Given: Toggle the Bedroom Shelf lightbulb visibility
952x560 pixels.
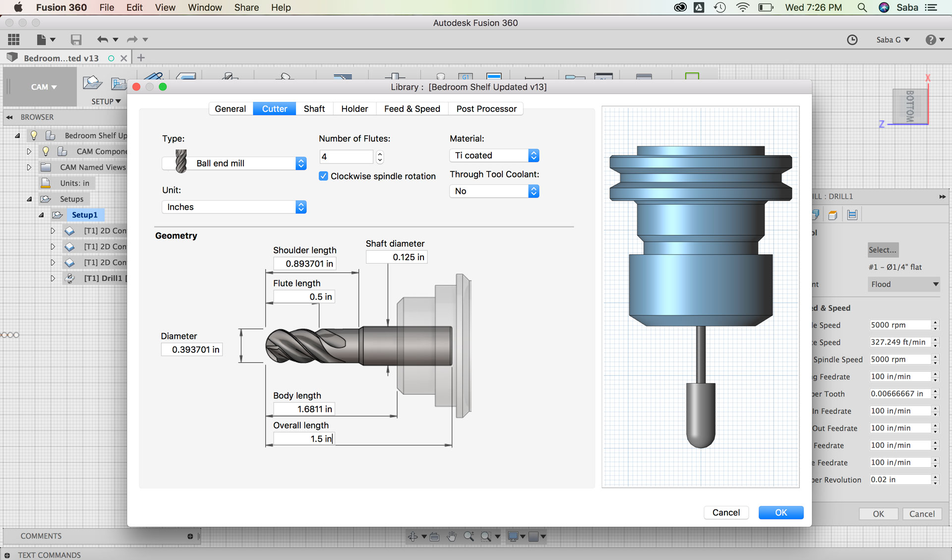Looking at the screenshot, I should [34, 135].
